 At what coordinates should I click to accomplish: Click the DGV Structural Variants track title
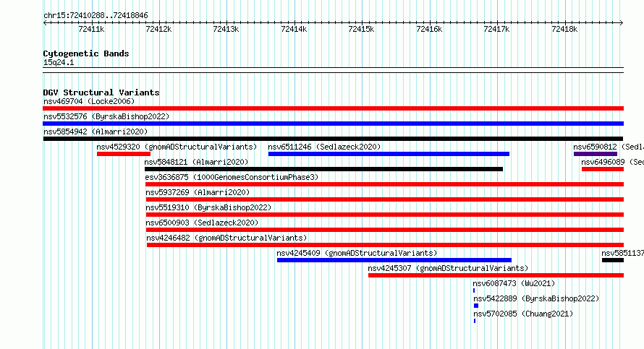click(x=101, y=92)
